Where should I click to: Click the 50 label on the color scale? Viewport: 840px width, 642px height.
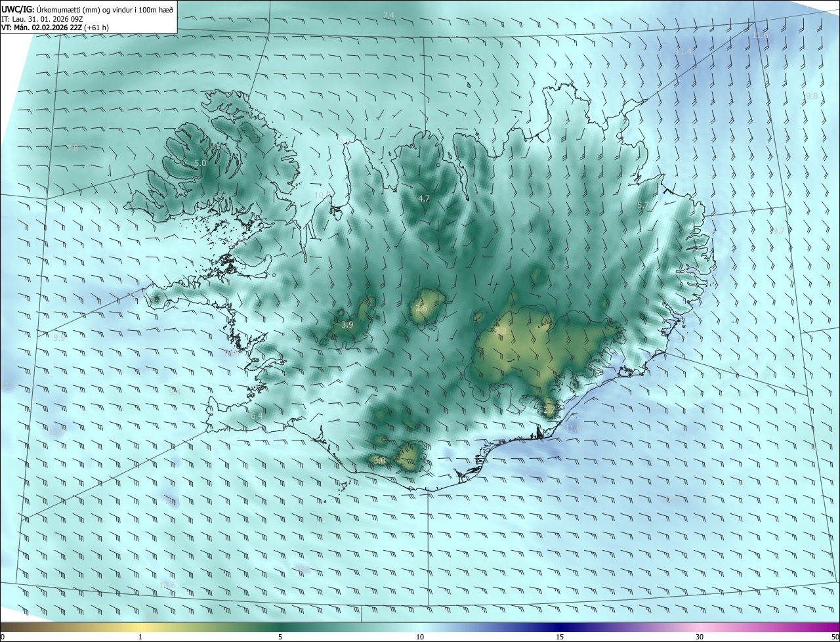coord(835,637)
